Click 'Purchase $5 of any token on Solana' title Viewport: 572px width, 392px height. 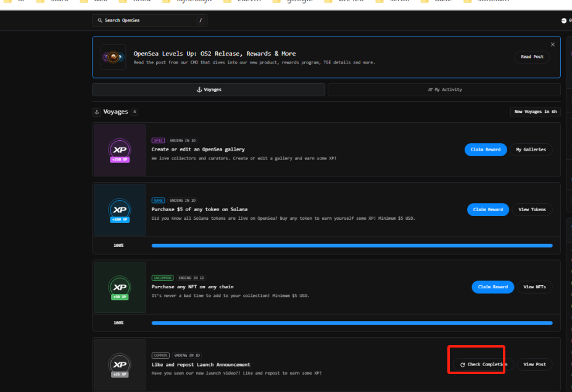click(199, 209)
